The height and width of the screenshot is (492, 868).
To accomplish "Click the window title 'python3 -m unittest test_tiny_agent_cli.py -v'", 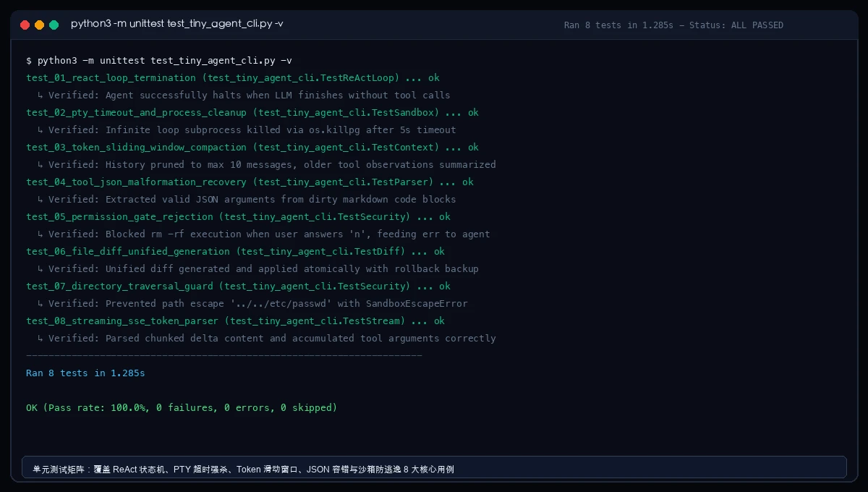I will 177,24.
